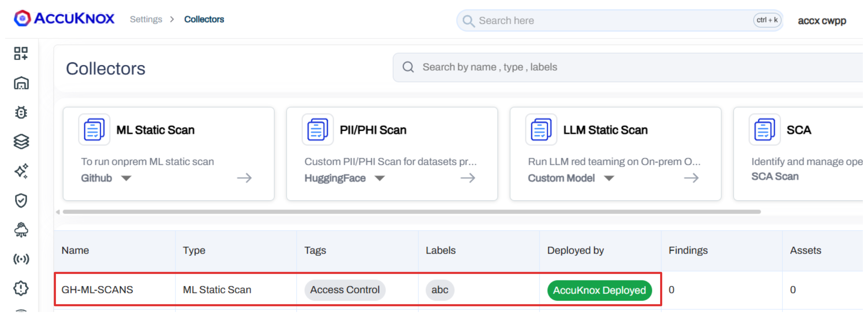Focus the global Search here field
Viewport: 868px width, 317px height.
coord(606,20)
